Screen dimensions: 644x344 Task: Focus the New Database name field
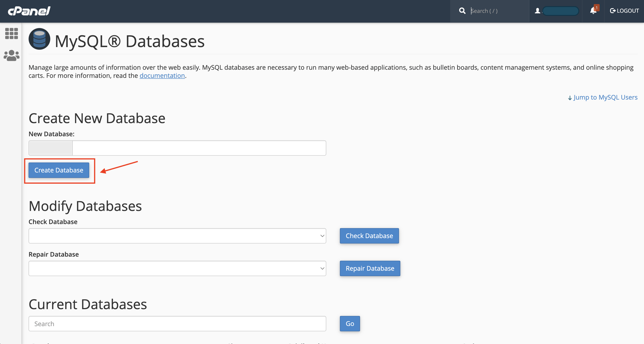pos(199,148)
